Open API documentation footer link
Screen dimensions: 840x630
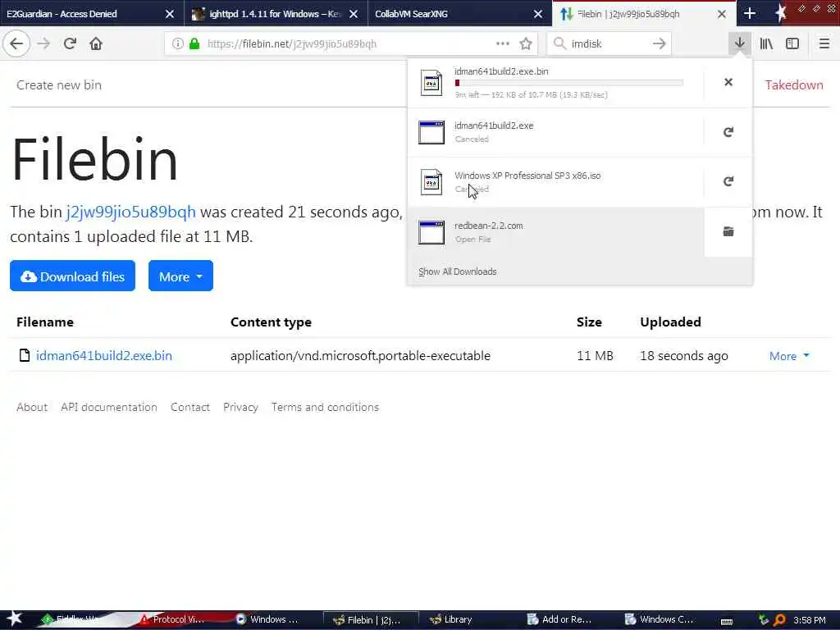[x=109, y=407]
